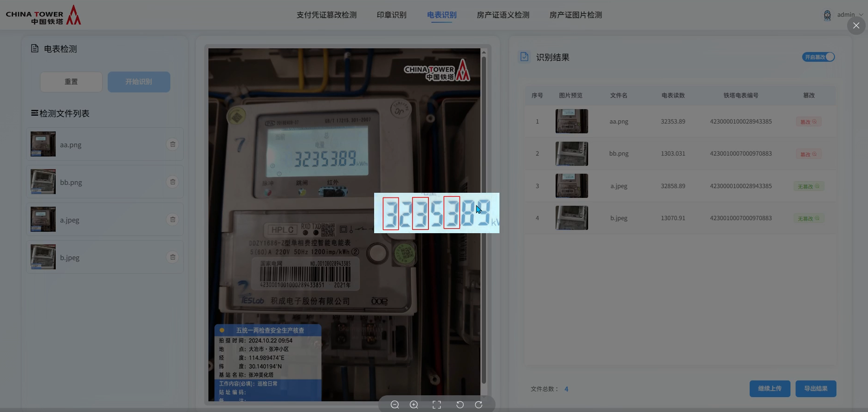Click the 继续上传 button
The height and width of the screenshot is (412, 868).
[x=770, y=389]
